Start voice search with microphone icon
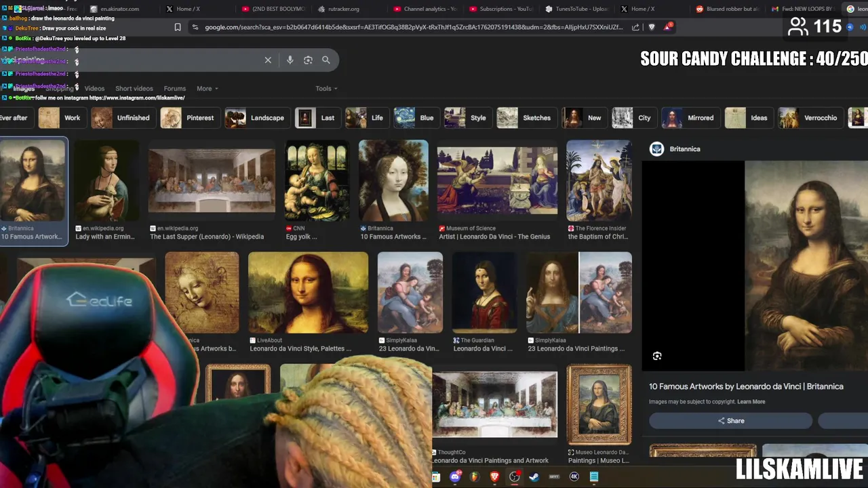The width and height of the screenshot is (868, 488). point(290,60)
